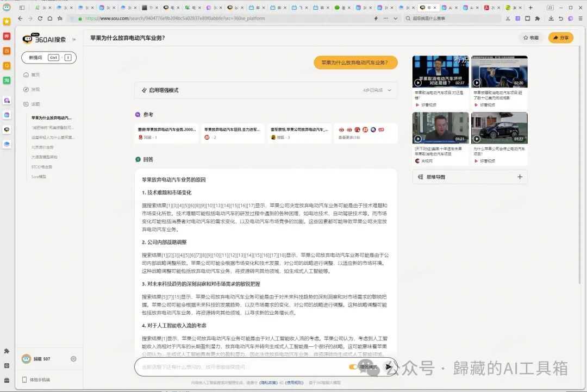
Task: Click the scissors screenshot icon
Action: (508, 18)
